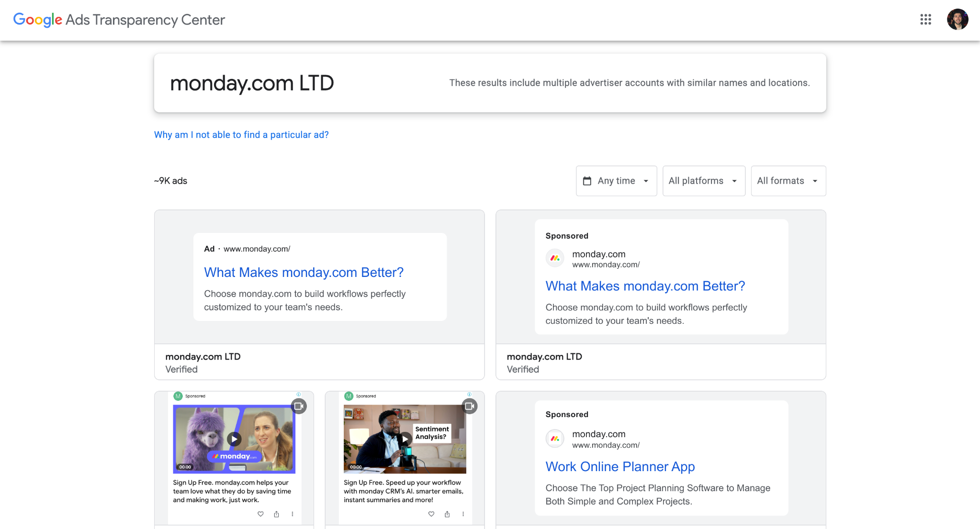Open the Google apps grid icon
Viewport: 980px width, 529px height.
(926, 20)
